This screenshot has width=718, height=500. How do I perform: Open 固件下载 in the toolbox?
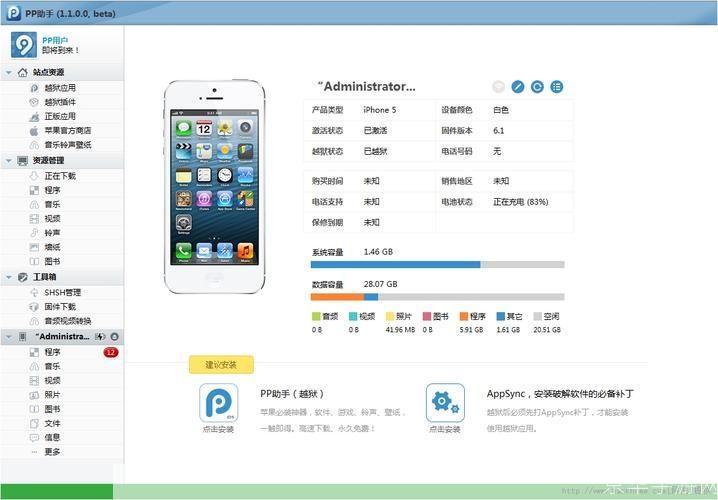coord(60,306)
